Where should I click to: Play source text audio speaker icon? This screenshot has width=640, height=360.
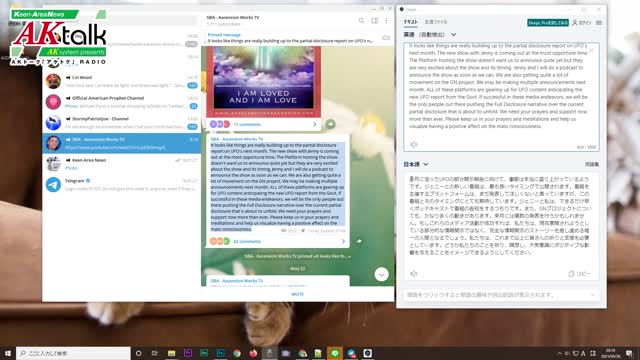click(x=414, y=144)
